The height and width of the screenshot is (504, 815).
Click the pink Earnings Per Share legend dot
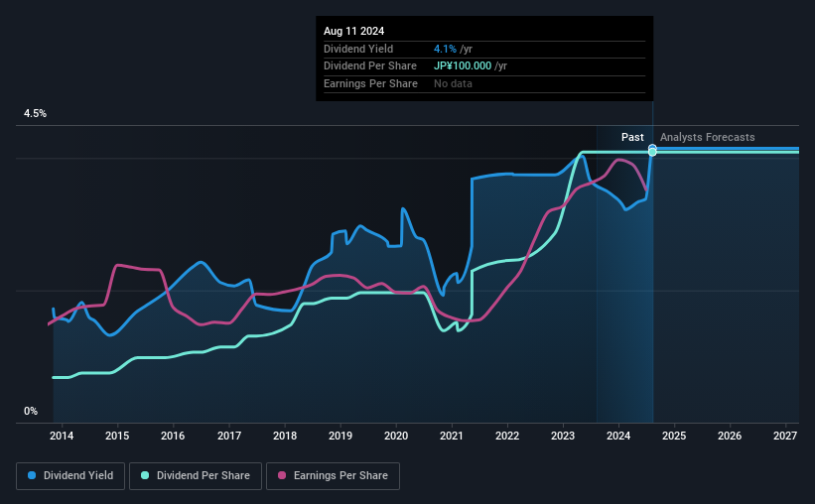282,475
